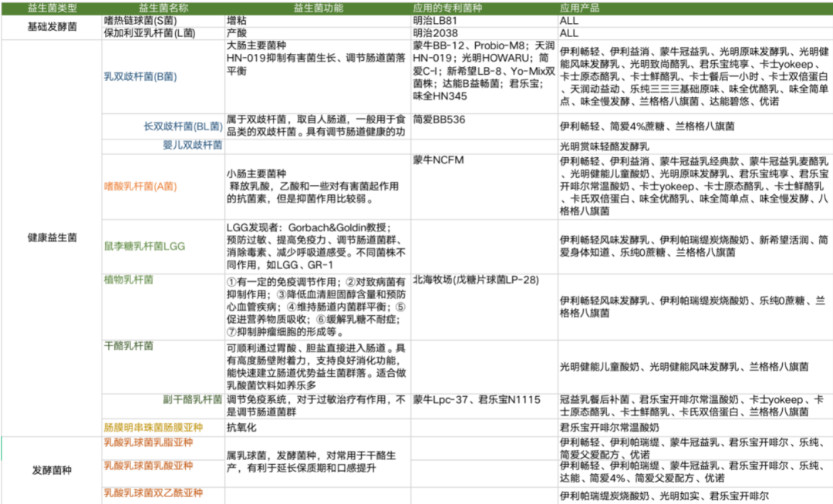This screenshot has width=833, height=504.
Task: Click the 乳酸乳球菌乳酸亚种 row's product cell
Action: [x=695, y=473]
